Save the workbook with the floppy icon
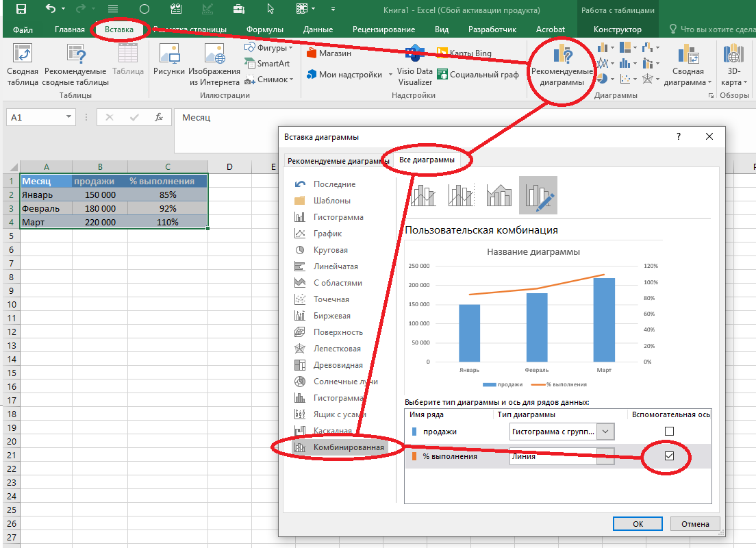 (21, 9)
